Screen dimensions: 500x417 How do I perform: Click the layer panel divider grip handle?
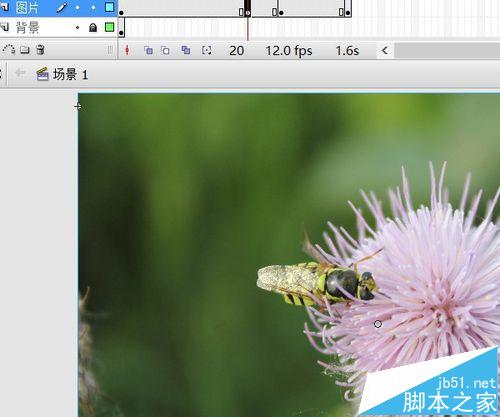click(x=110, y=50)
